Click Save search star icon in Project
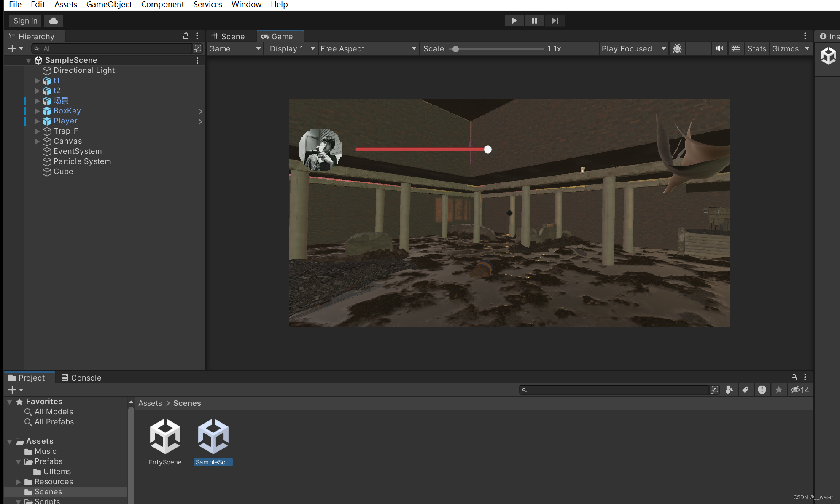Screen dimensions: 840x504 point(779,390)
